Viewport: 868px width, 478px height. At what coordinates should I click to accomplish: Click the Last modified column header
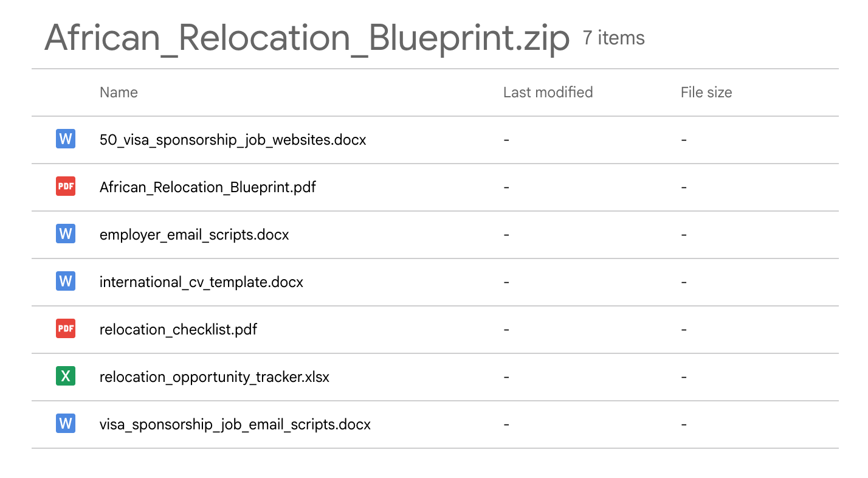coord(548,92)
